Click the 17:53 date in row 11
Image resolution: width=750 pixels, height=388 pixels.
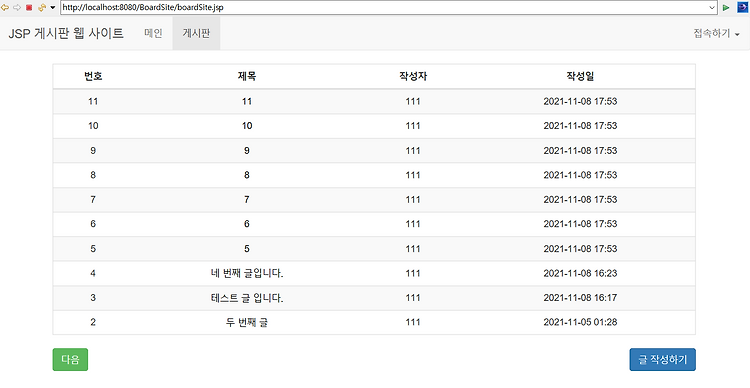click(580, 101)
